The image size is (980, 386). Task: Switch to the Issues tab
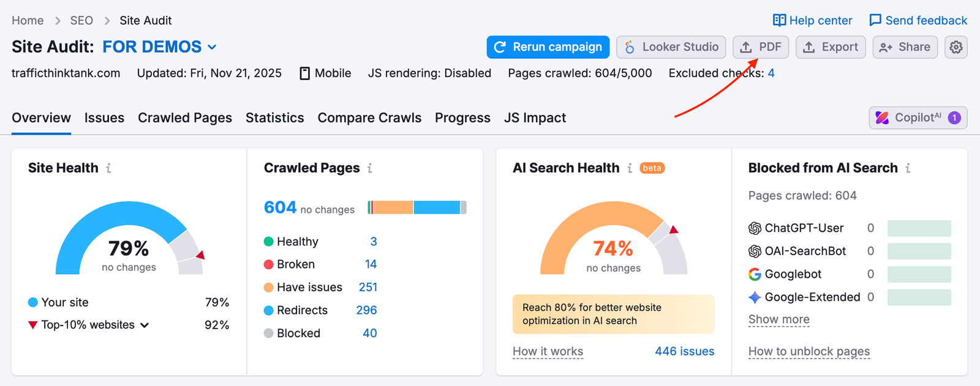[104, 117]
